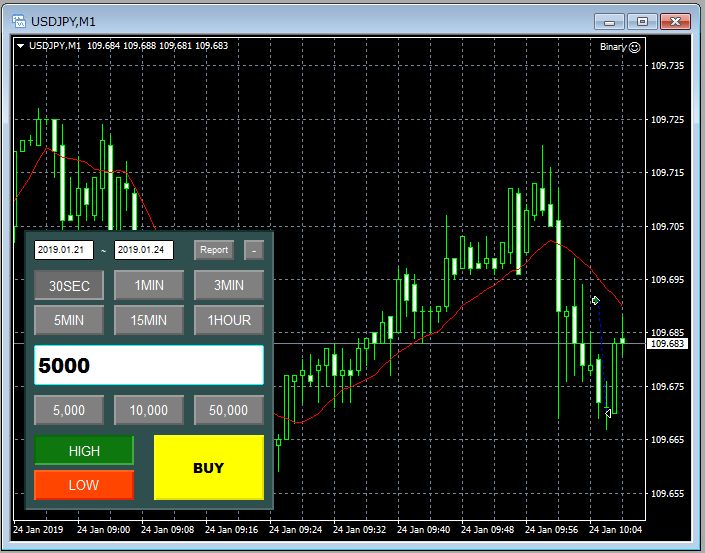Expand the USDJPY,M1 chart dropdown triangle

(21, 46)
